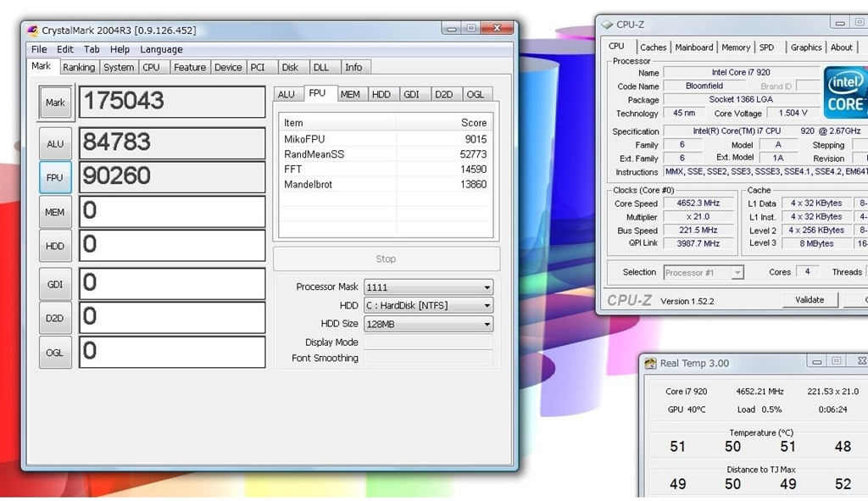Select the MikoFPU row in results
This screenshot has height=501, width=868.
tap(385, 139)
